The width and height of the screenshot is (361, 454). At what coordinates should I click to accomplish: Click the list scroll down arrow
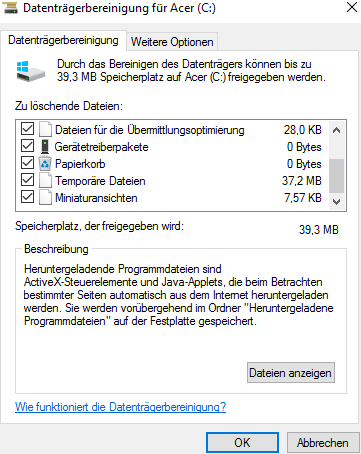[x=337, y=202]
